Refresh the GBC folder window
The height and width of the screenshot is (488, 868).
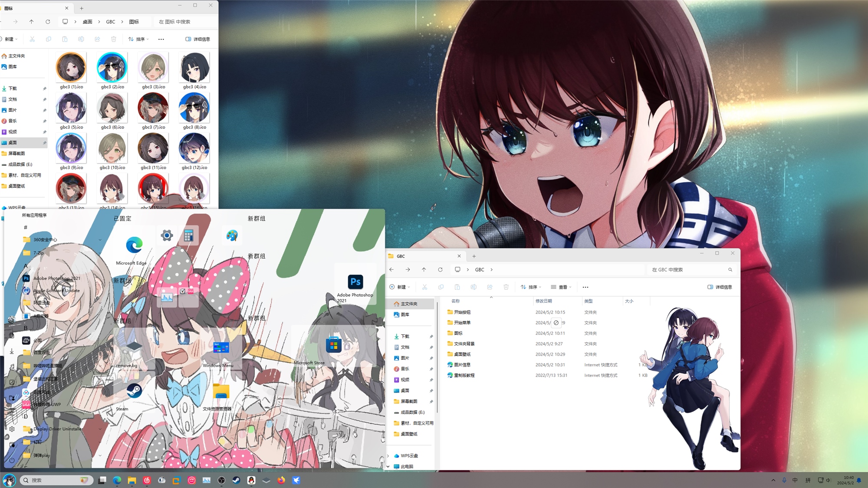(440, 269)
